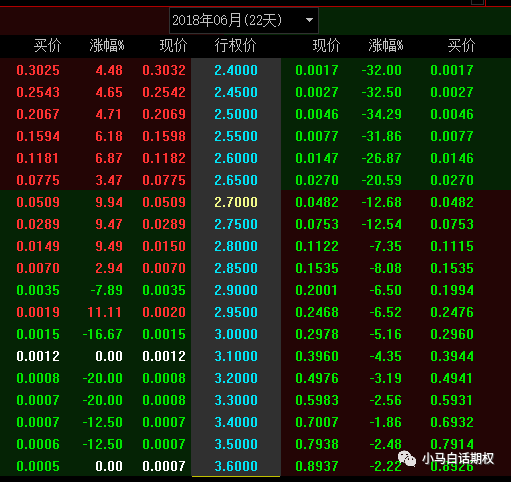Click the 行权价 column header

point(235,45)
